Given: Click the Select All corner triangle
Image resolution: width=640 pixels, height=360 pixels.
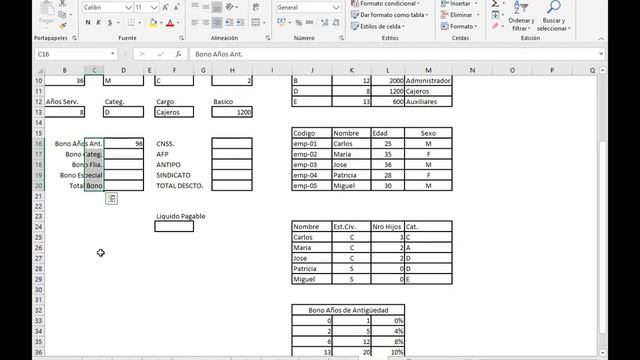Looking at the screenshot, I should (x=40, y=71).
